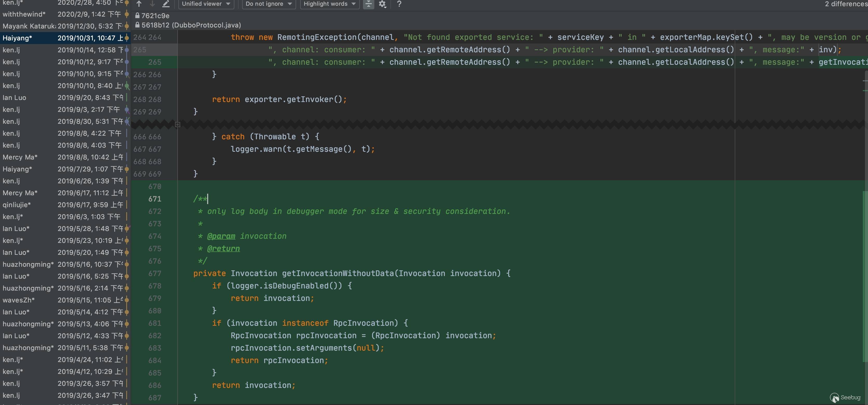The image size is (868, 405).
Task: Jump to source with pencil icon
Action: coord(166,4)
